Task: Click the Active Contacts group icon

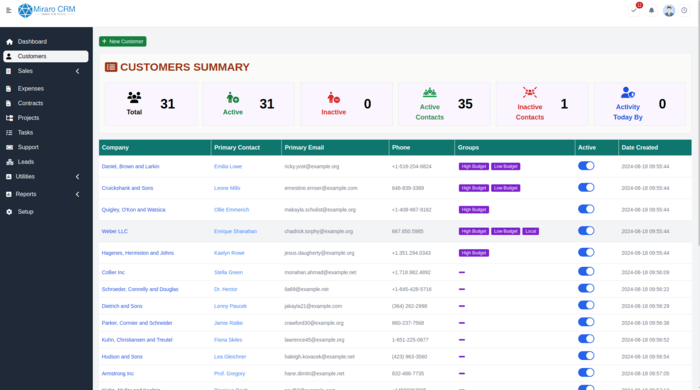Action: click(429, 92)
